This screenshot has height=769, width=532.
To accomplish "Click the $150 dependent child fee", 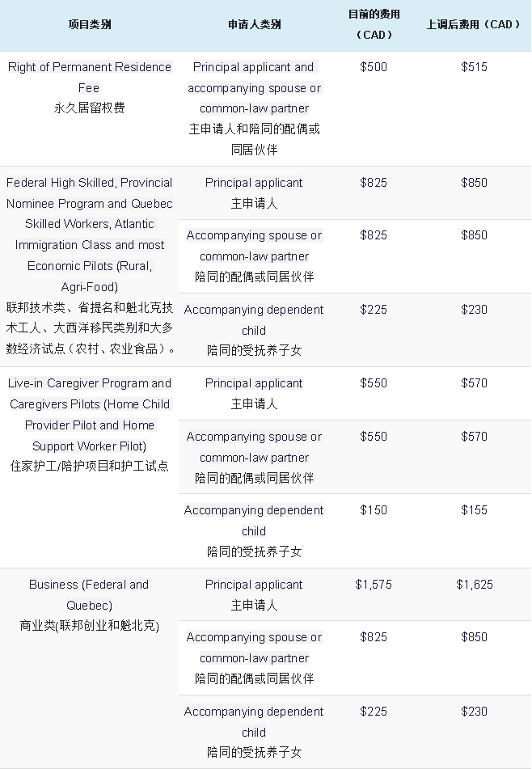I will tap(374, 510).
